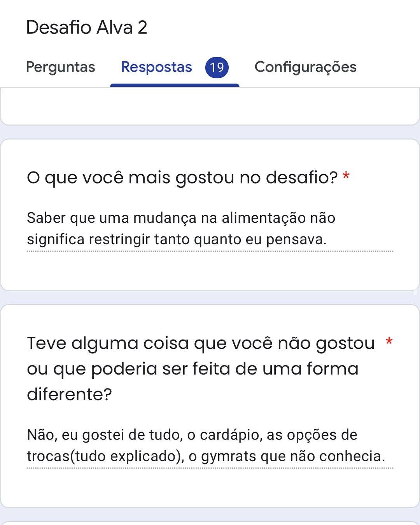Click the word 'gymrats' in the second answer
Viewport: 420px width, 525px height.
click(x=229, y=457)
